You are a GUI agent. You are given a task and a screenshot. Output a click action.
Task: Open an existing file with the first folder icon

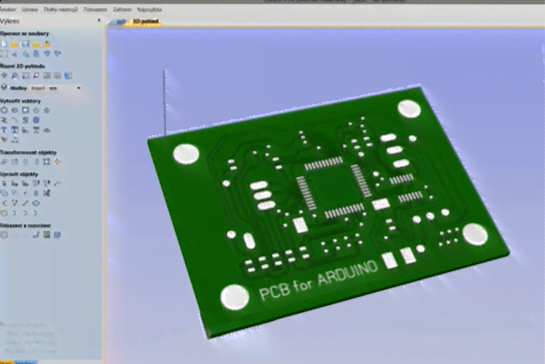[x=14, y=44]
